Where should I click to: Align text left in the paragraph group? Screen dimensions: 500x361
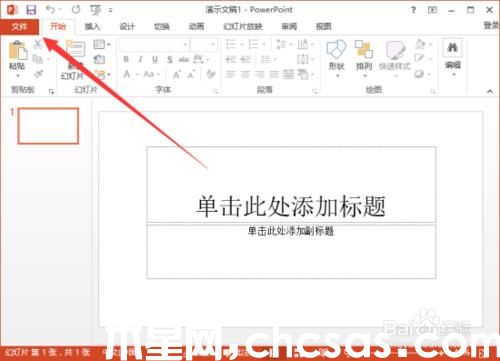[231, 74]
